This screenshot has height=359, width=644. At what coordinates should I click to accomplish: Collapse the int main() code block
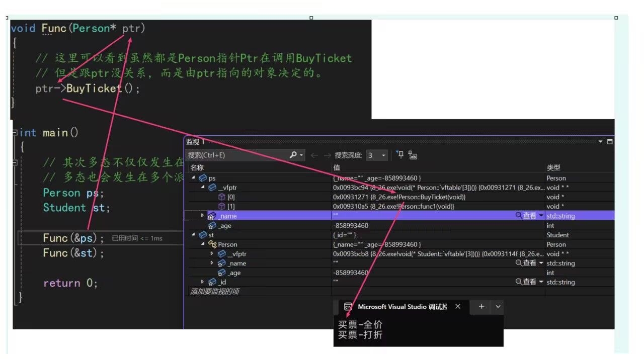point(15,133)
